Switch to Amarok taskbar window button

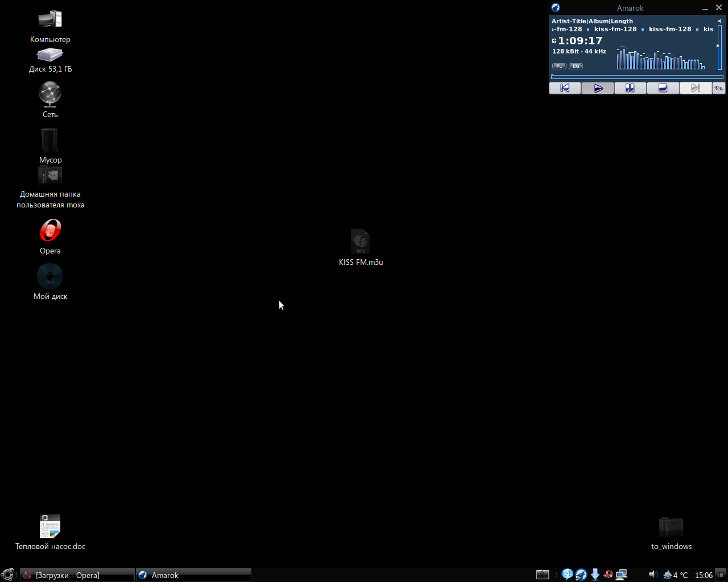(x=193, y=575)
